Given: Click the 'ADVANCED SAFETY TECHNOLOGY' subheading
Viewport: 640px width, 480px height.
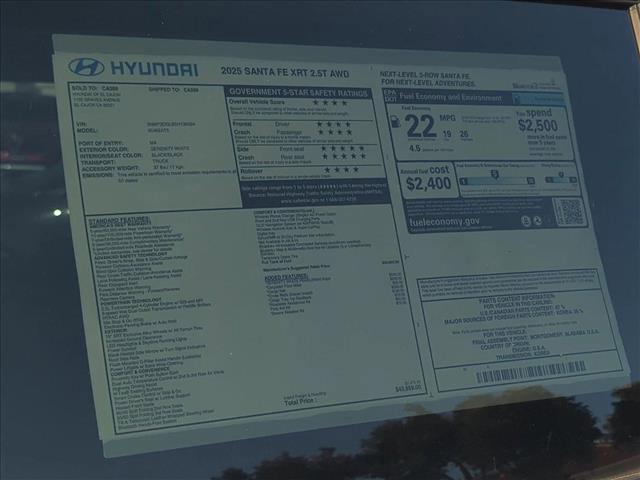Looking at the screenshot, I should pyautogui.click(x=130, y=255).
